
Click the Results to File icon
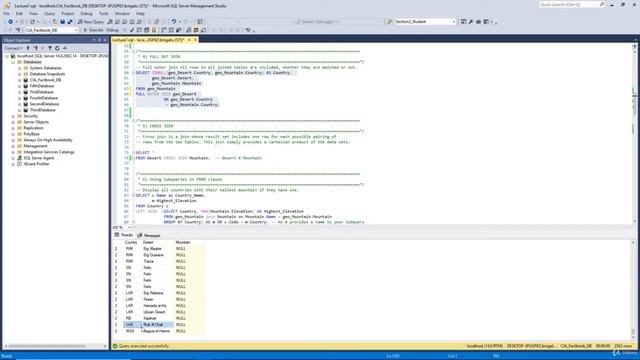point(203,30)
